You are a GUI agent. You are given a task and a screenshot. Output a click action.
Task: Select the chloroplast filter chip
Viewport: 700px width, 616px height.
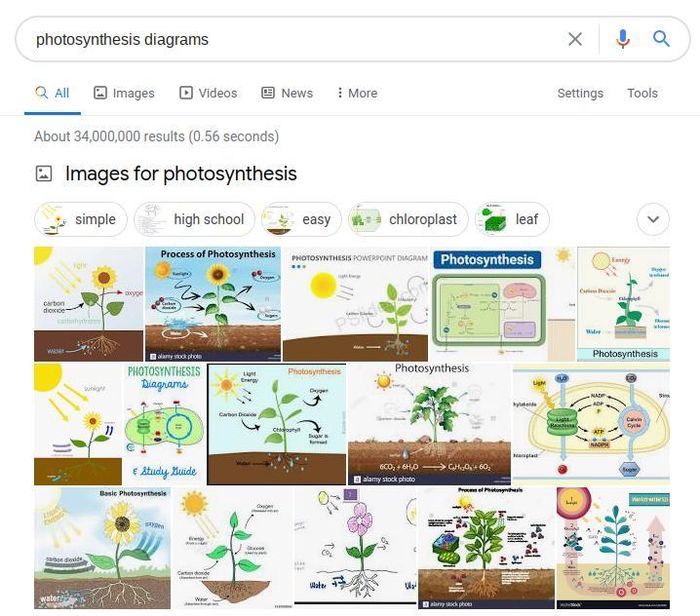pos(408,219)
